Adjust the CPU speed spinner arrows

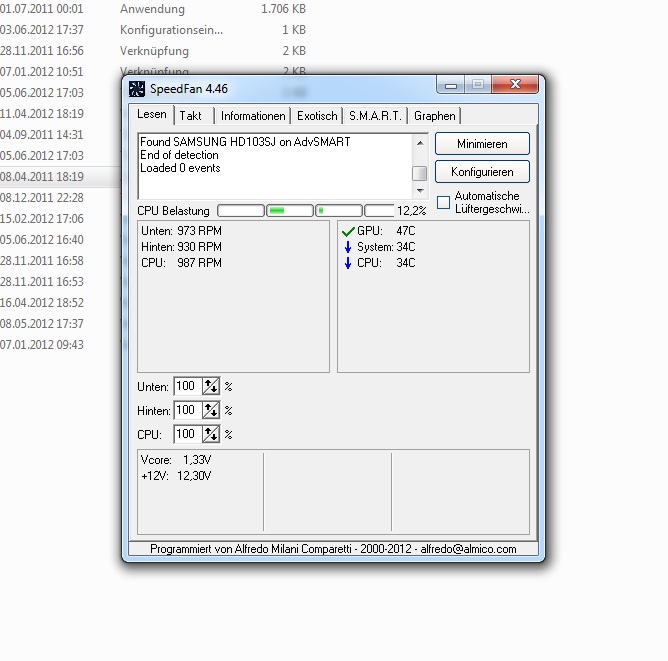click(211, 434)
